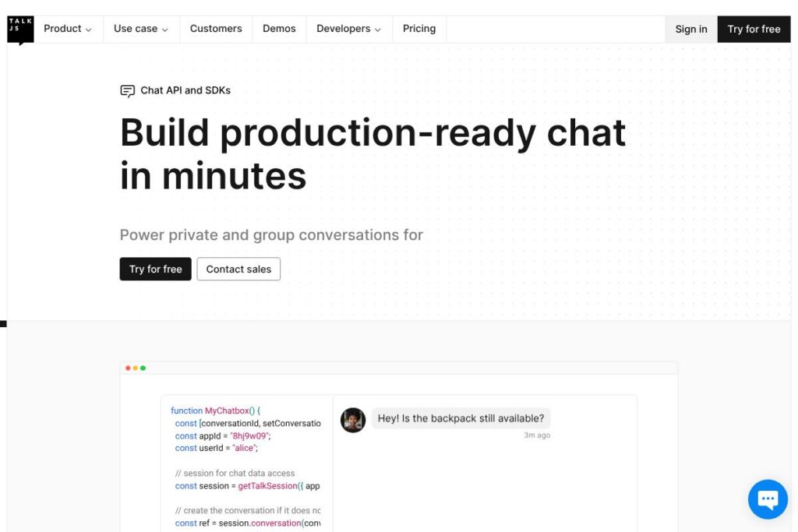
Task: Navigate to Pricing
Action: pos(419,29)
